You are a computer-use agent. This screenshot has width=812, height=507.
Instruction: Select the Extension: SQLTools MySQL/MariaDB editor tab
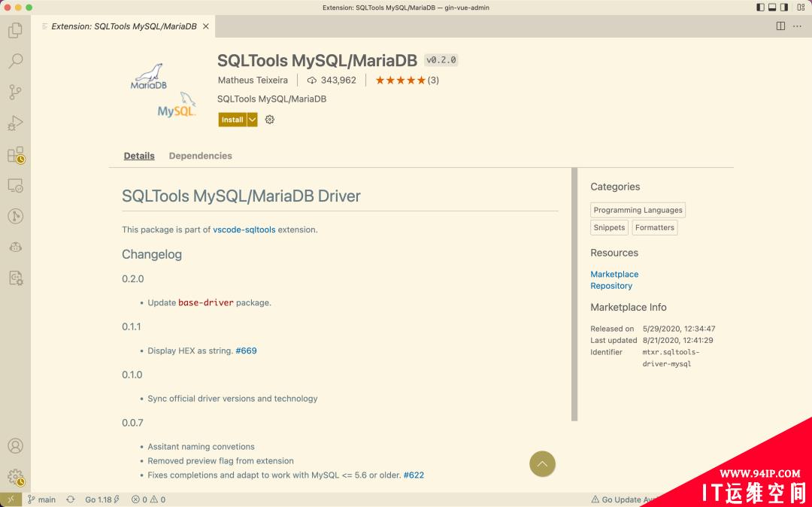click(123, 26)
